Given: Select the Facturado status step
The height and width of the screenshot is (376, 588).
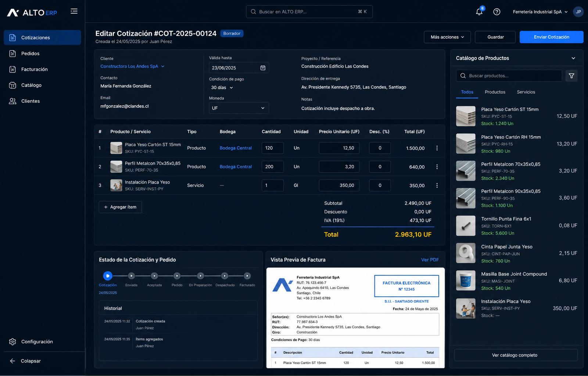Looking at the screenshot, I should pyautogui.click(x=247, y=276).
